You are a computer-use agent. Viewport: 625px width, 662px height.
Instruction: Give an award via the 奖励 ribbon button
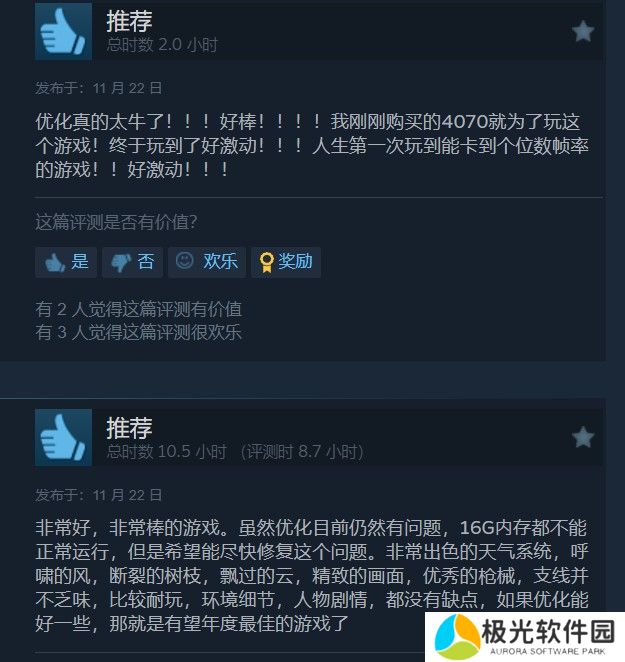[x=286, y=262]
